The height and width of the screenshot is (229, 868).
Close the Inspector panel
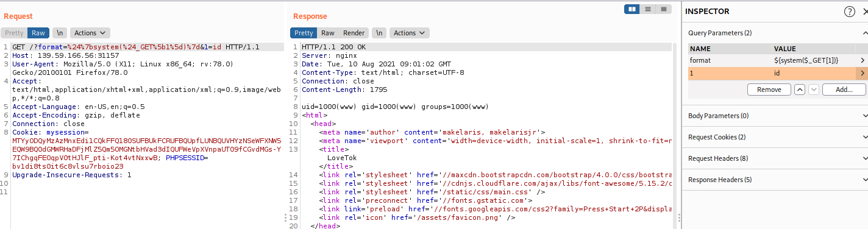pyautogui.click(x=865, y=12)
